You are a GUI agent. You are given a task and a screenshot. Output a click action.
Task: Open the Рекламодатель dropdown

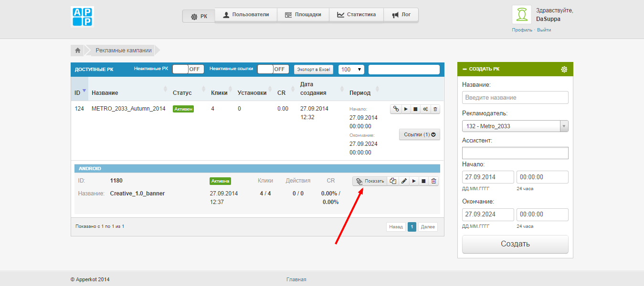[x=515, y=126]
